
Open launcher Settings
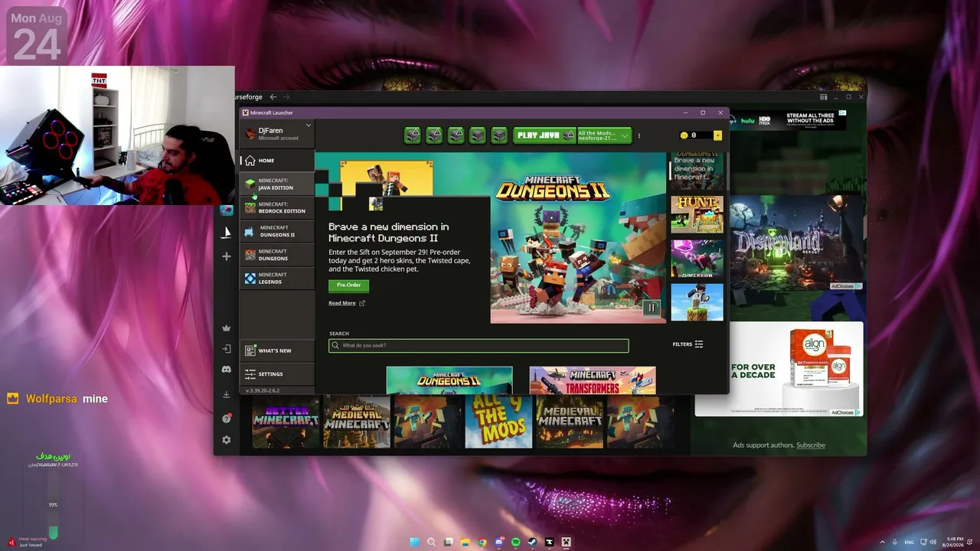point(276,374)
